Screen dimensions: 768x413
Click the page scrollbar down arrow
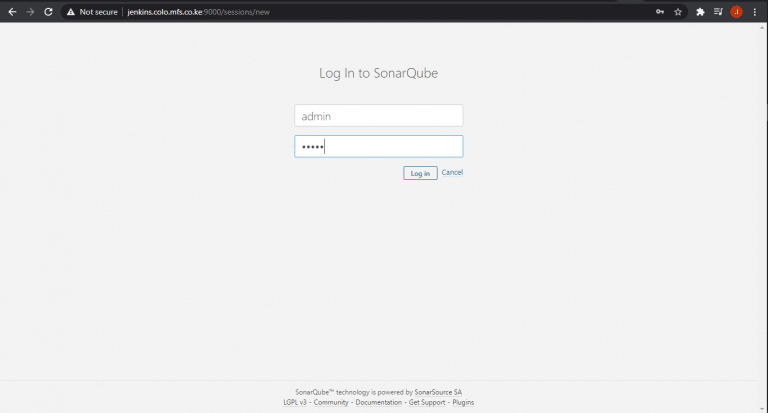pos(764,409)
